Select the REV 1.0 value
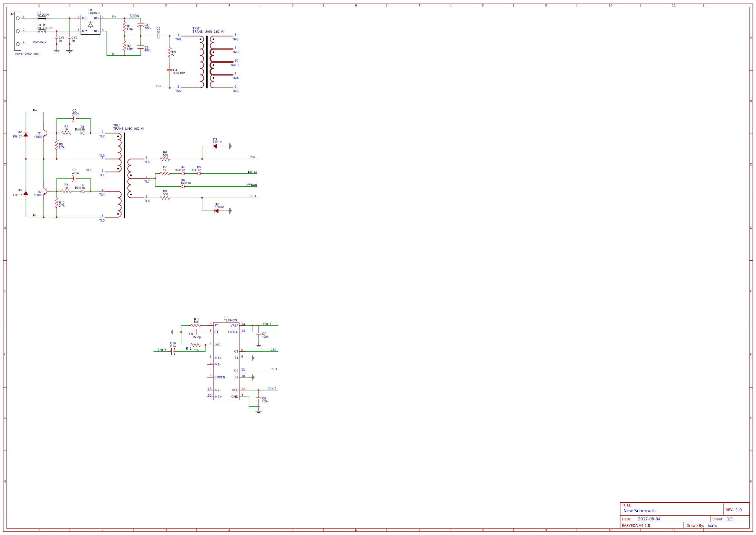 (x=739, y=510)
